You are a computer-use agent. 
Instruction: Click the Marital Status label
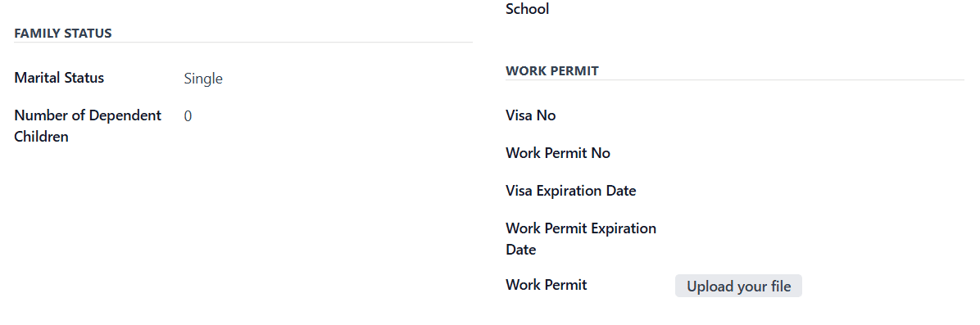[x=59, y=78]
